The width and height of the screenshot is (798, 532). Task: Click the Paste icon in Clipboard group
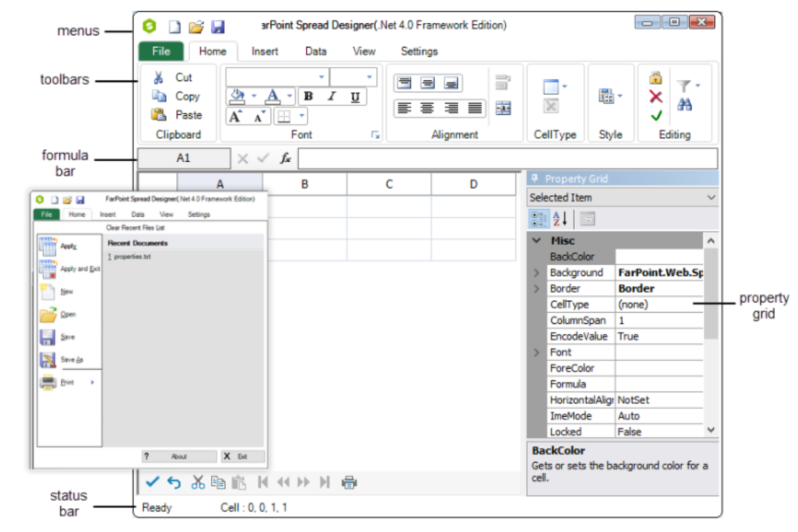[x=159, y=114]
